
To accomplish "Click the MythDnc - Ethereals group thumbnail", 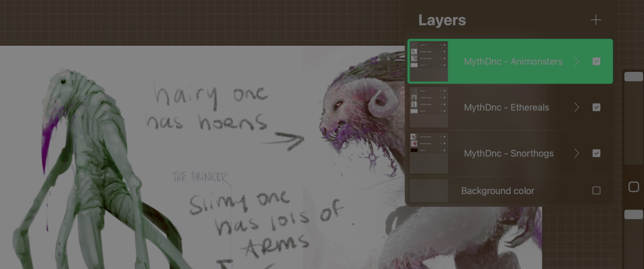I will pyautogui.click(x=429, y=107).
